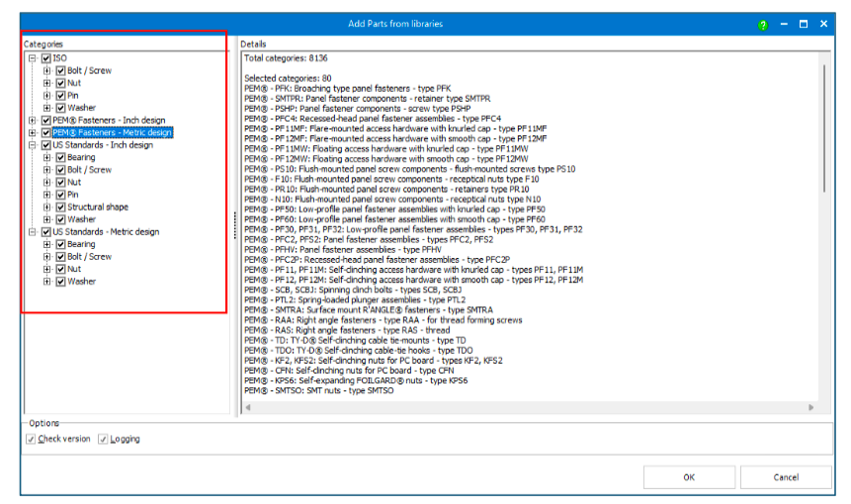Viewport: 851px width, 504px height.
Task: Expand Structural shape node
Action: click(47, 207)
